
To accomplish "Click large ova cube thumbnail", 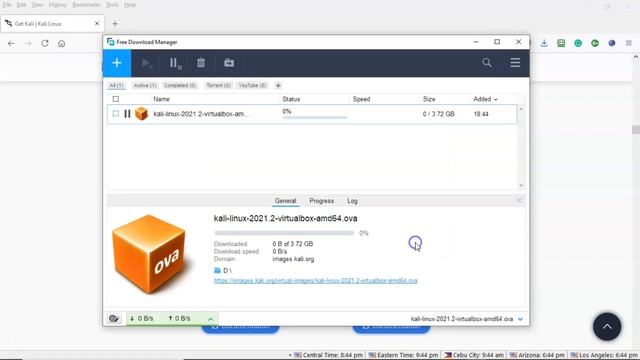I will tap(149, 254).
